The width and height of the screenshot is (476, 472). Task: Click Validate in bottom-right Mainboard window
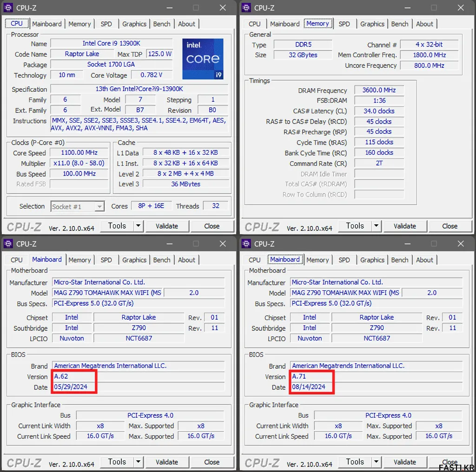[x=405, y=462]
